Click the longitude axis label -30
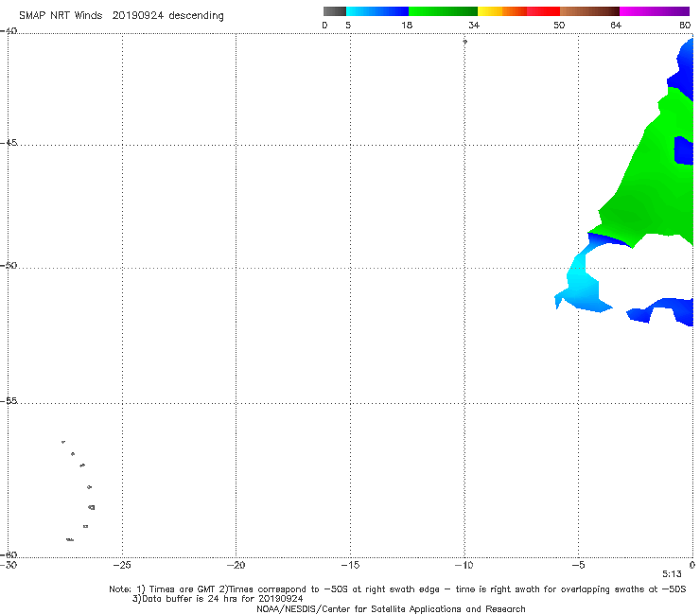Image resolution: width=700 pixels, height=615 pixels. pos(9,566)
